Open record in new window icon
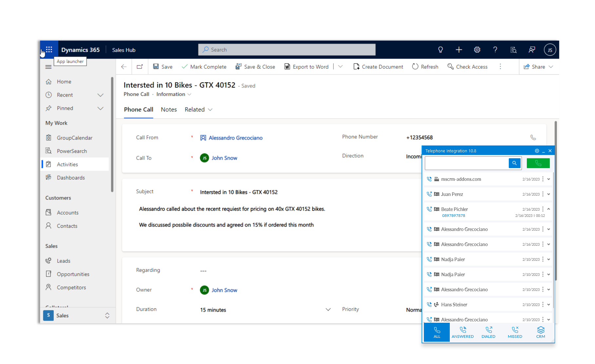The image size is (595, 364). click(140, 67)
